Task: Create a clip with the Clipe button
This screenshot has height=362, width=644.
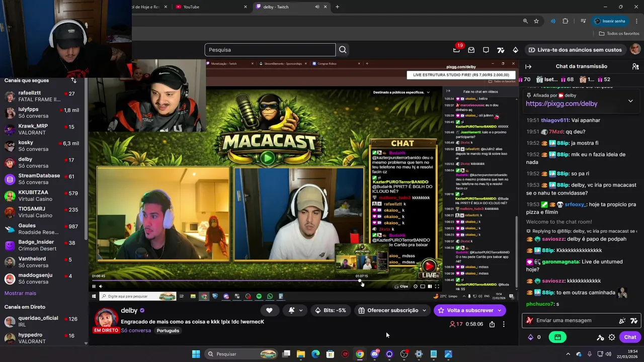Action: pos(401,286)
